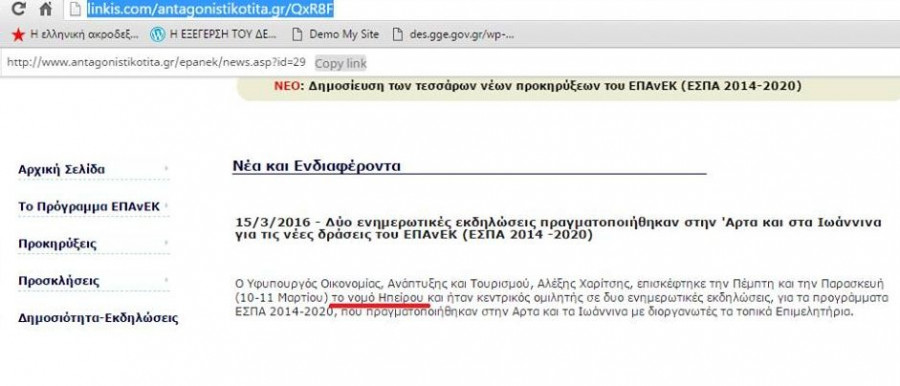
Task: Open the 'des.gge.gov.gr/wp-...' bookmark
Action: [x=453, y=34]
